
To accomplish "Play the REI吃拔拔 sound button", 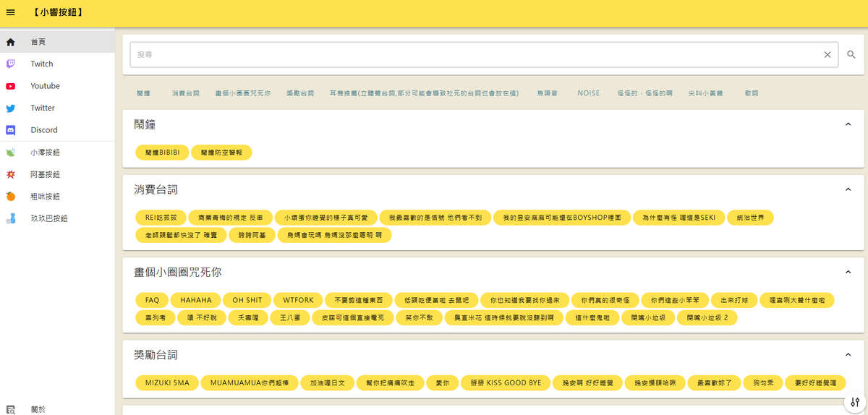I will tap(161, 218).
